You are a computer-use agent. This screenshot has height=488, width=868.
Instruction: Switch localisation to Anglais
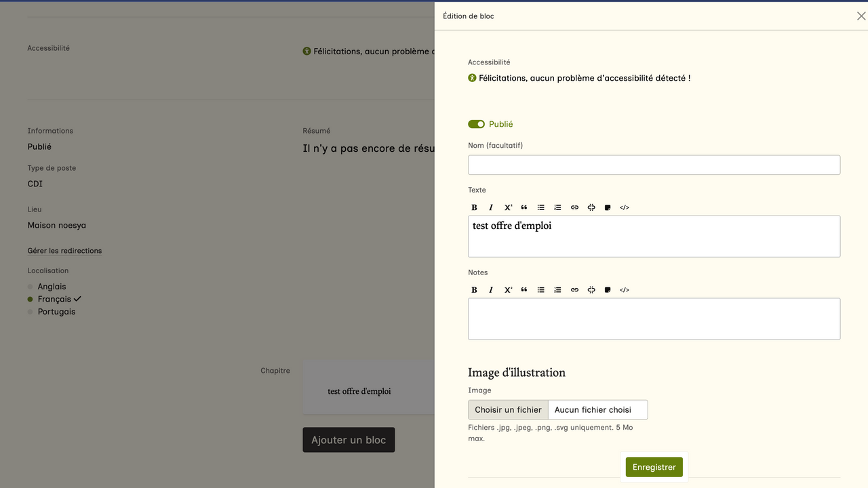(52, 287)
